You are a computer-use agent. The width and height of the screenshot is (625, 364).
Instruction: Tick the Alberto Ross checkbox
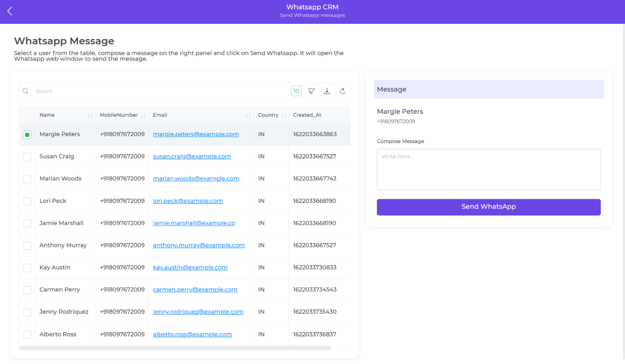27,334
